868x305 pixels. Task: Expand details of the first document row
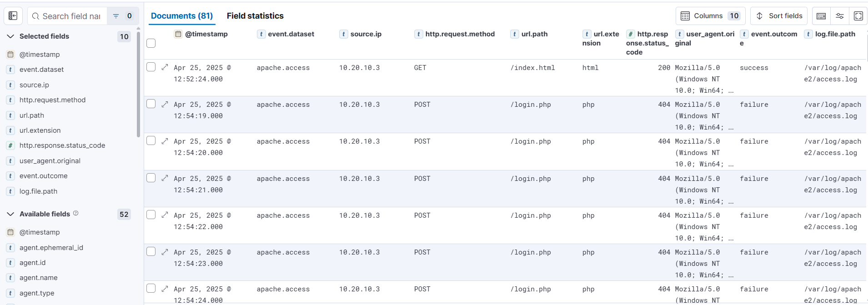165,67
